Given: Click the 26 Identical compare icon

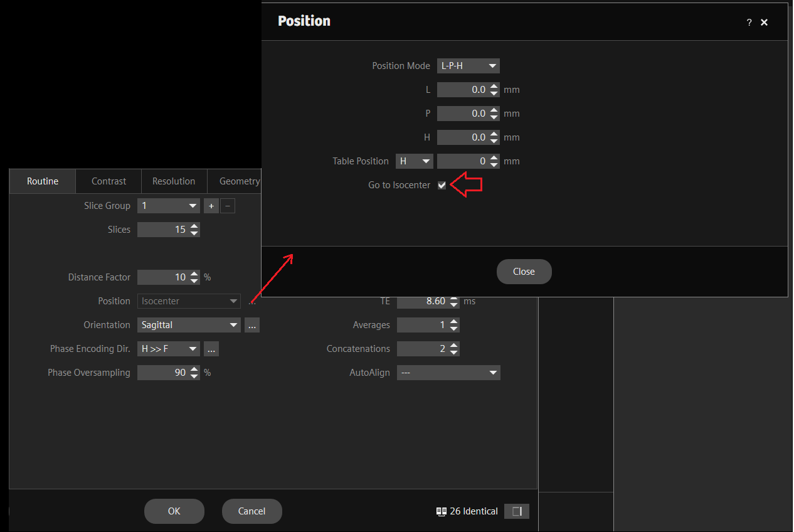Looking at the screenshot, I should click(x=442, y=511).
